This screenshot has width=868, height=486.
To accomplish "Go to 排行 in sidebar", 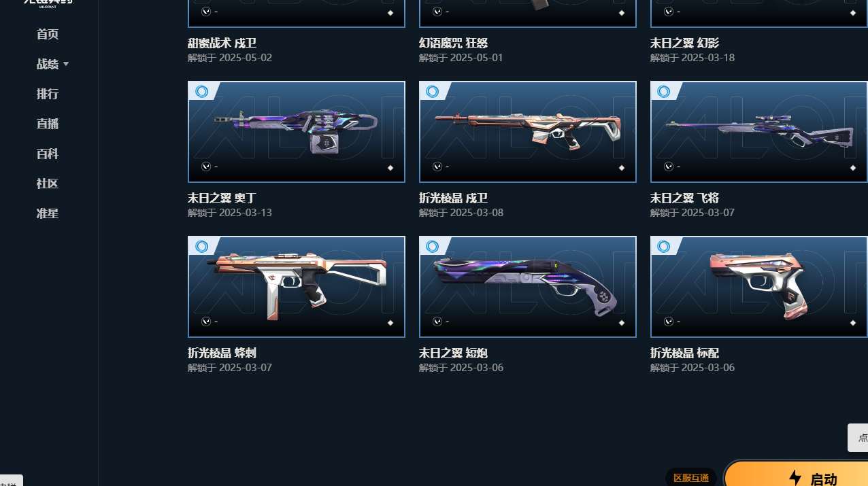I will click(48, 94).
